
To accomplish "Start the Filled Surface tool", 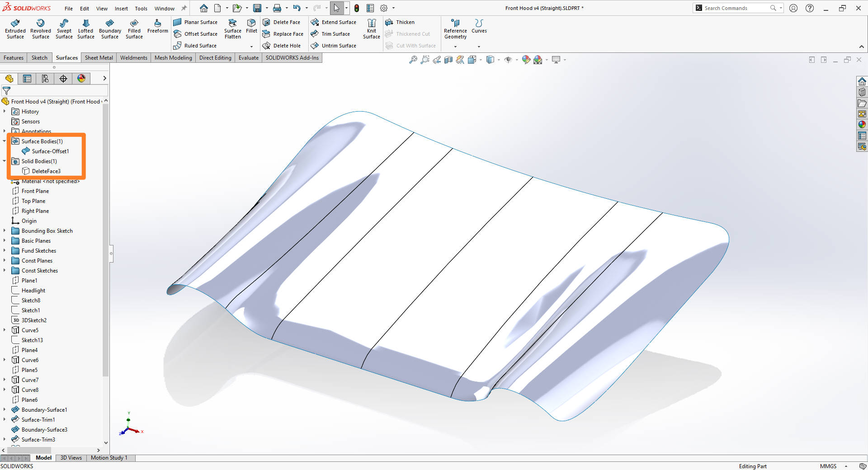I will 134,29.
